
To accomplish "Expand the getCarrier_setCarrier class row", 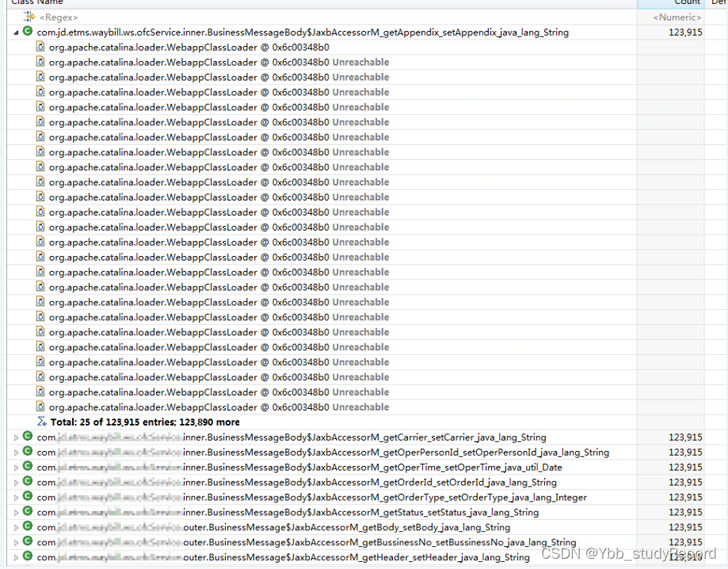I will coord(17,437).
